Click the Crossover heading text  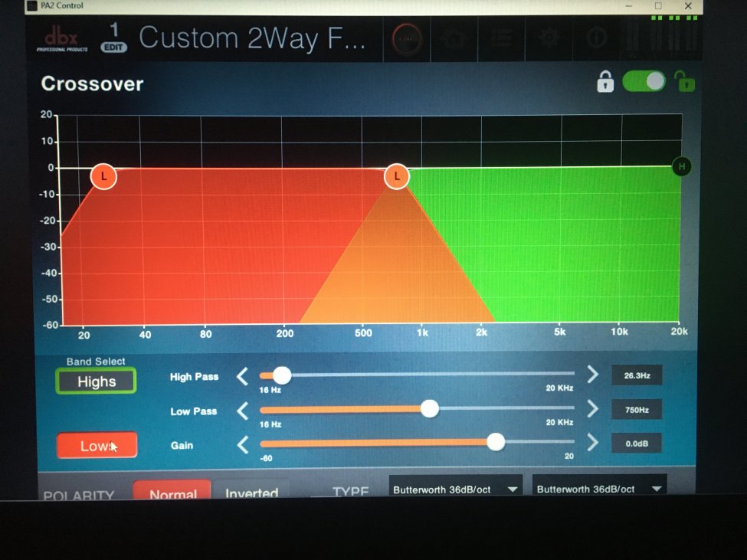pyautogui.click(x=92, y=84)
